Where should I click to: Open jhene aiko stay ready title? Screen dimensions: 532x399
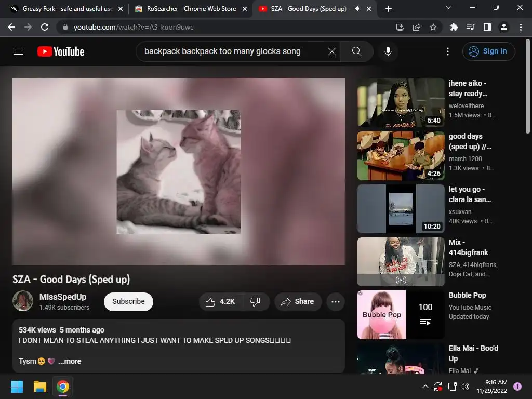pos(468,88)
